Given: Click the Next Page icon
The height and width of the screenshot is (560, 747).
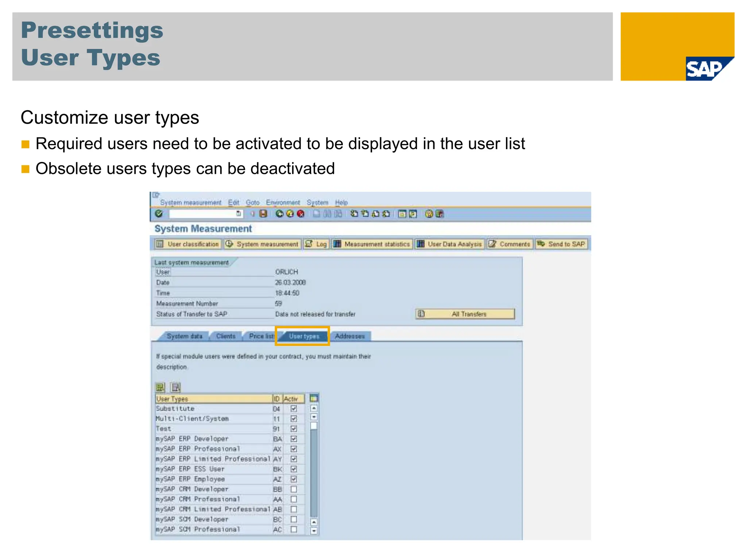Looking at the screenshot, I should coord(375,214).
